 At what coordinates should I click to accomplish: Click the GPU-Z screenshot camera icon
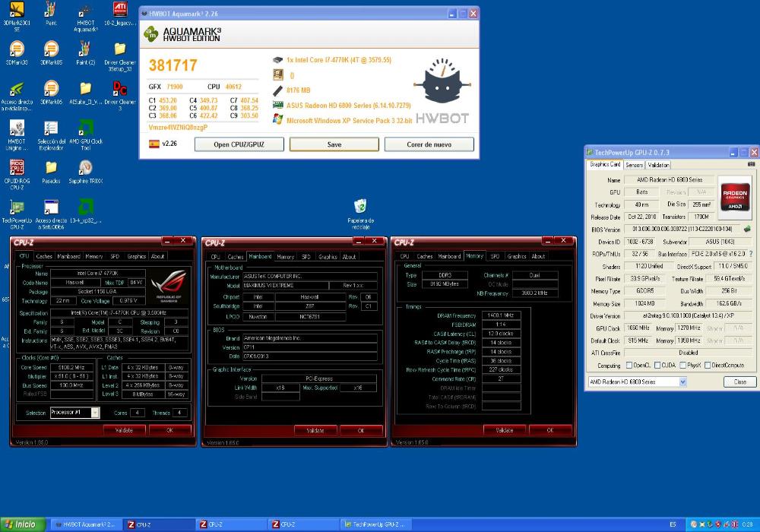751,164
